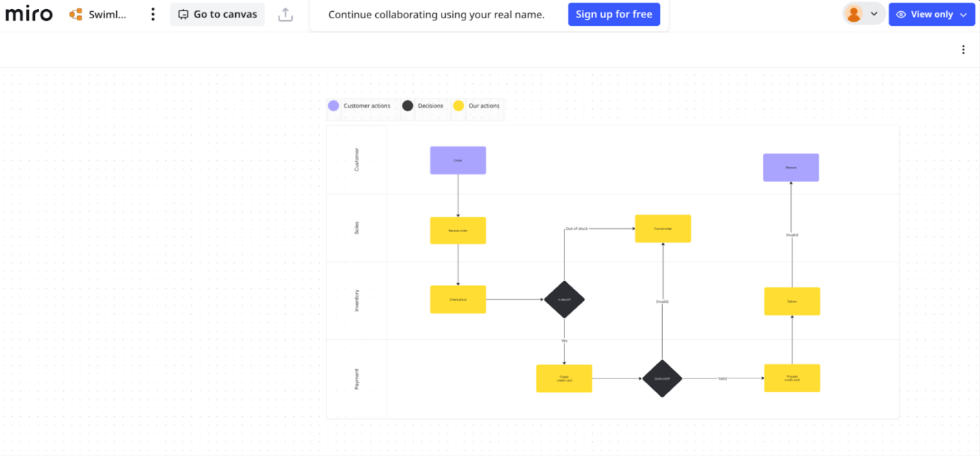
Task: Click the Miro logo
Action: [x=28, y=13]
